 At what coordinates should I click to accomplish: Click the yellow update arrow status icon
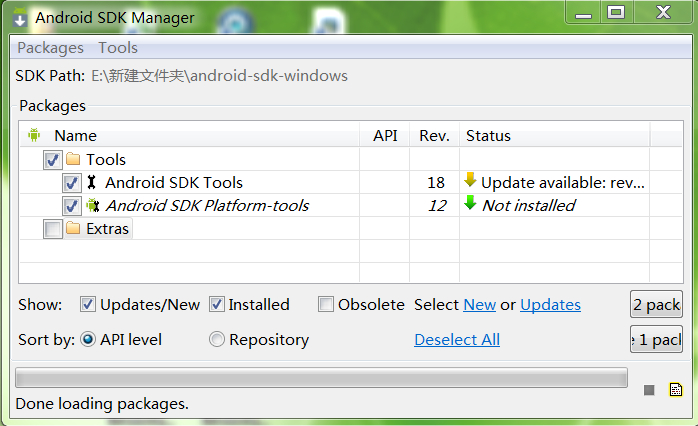pos(470,180)
